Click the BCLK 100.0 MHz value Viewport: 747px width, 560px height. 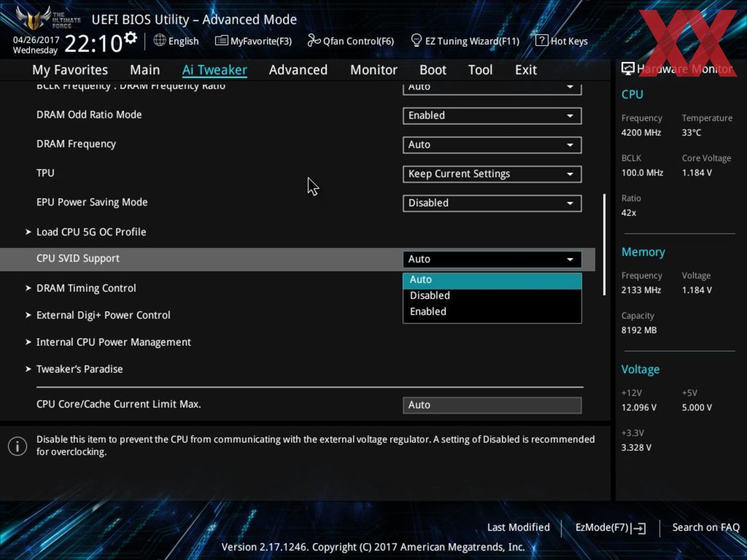(x=642, y=172)
